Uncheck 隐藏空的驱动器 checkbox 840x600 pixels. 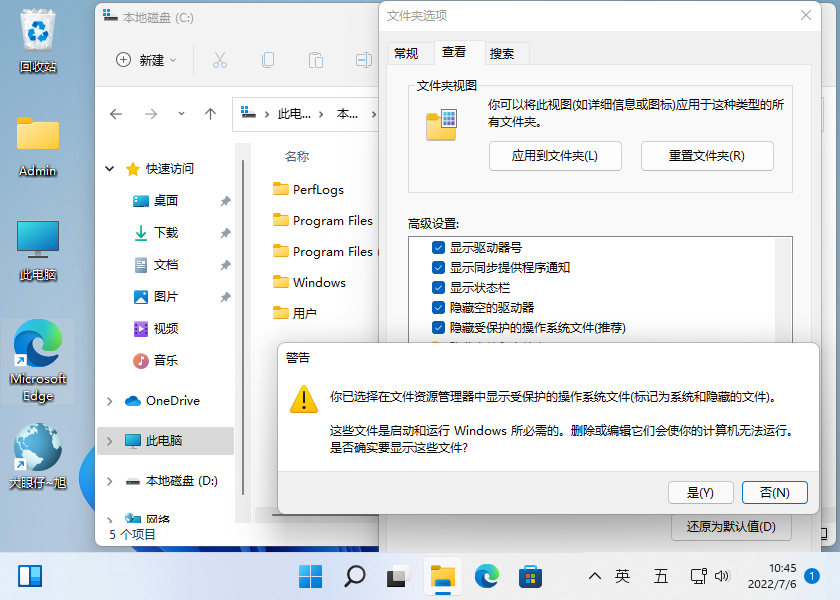[437, 307]
